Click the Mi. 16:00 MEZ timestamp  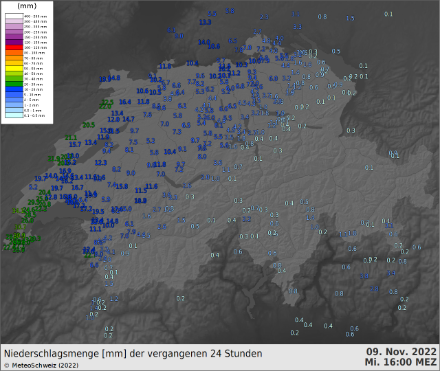point(401,362)
